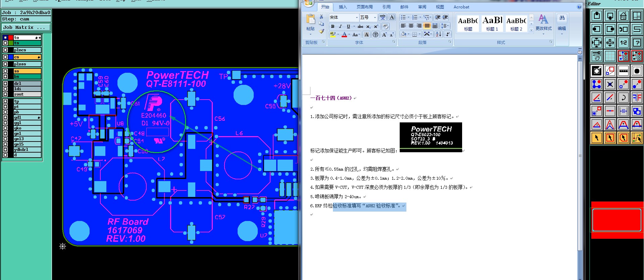Image resolution: width=644 pixels, height=280 pixels.
Task: Click Grow Font icon in Word
Action: coord(384,35)
